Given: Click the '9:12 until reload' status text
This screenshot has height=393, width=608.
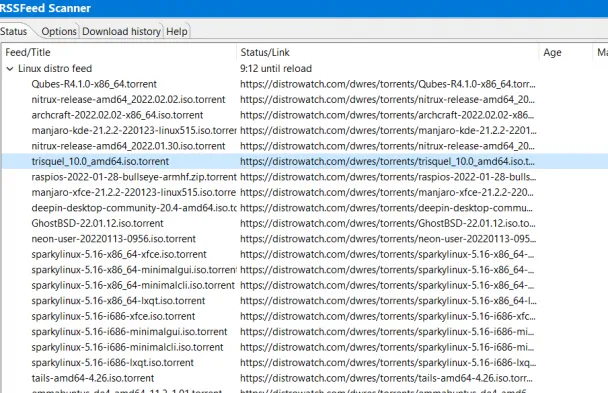Looking at the screenshot, I should point(276,69).
